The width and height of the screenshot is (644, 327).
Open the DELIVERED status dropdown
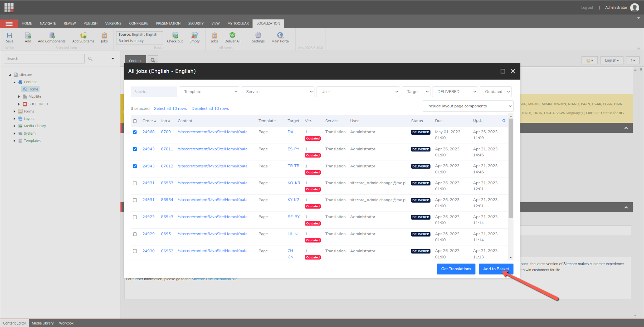point(455,92)
